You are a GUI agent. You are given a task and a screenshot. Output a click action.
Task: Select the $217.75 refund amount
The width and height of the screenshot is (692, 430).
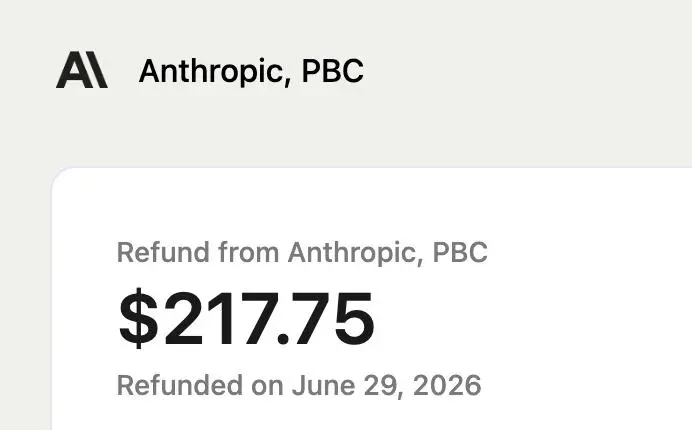[246, 317]
